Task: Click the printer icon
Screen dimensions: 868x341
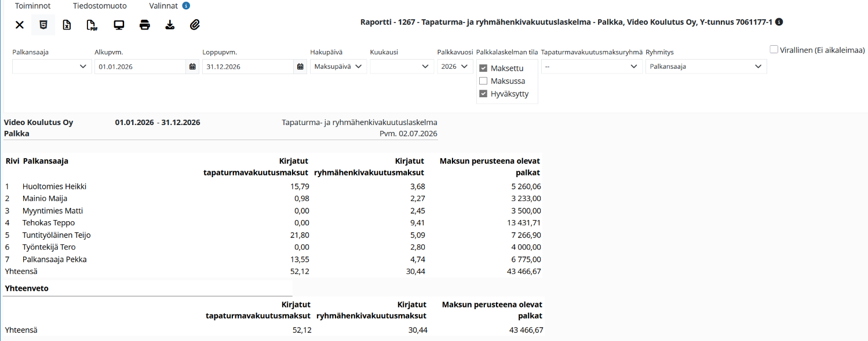Action: [145, 25]
